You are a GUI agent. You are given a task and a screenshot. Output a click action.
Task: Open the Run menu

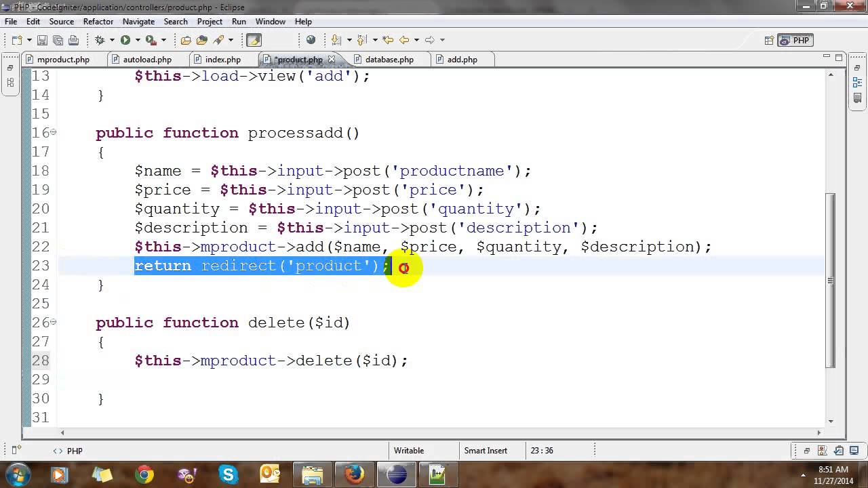tap(239, 22)
